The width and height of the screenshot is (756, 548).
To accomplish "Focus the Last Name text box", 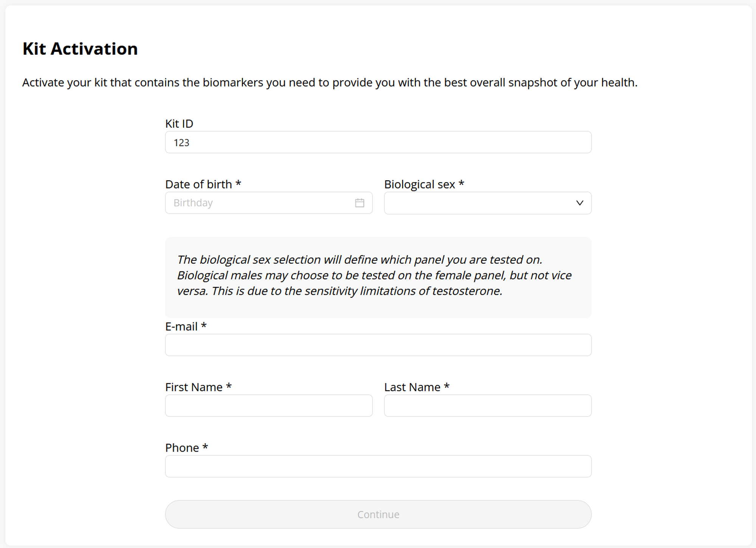I will pos(488,406).
